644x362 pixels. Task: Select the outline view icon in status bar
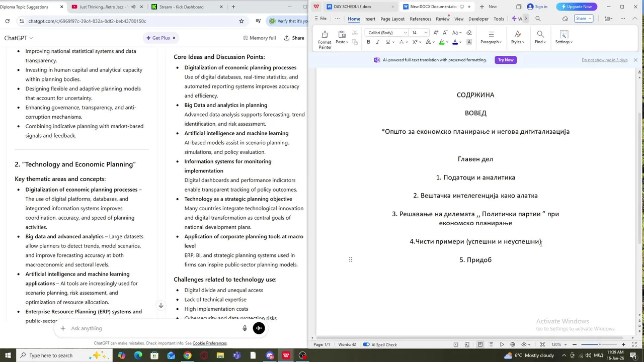coord(491,344)
